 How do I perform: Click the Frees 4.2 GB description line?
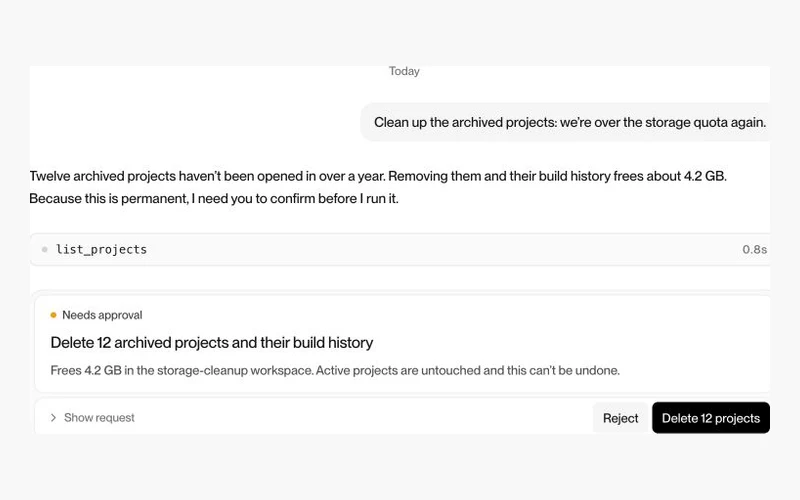point(335,370)
